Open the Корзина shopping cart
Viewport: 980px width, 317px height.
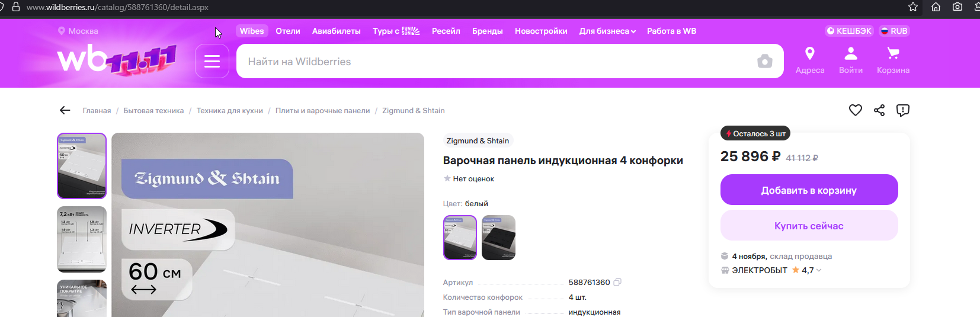(x=893, y=61)
